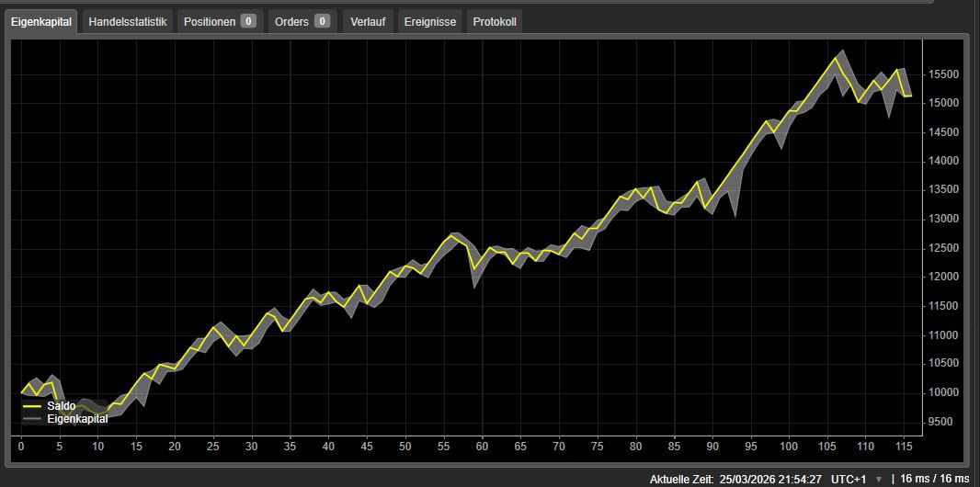Select the Positionen tab
980x487 pixels.
pos(210,21)
